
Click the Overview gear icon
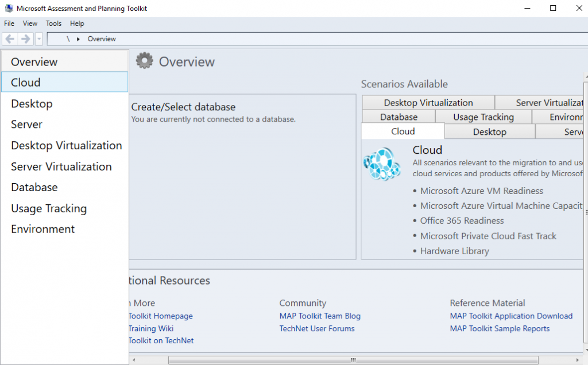pos(144,61)
